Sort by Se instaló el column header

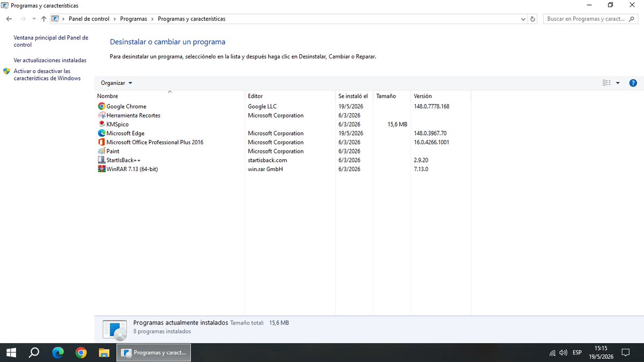pyautogui.click(x=354, y=96)
